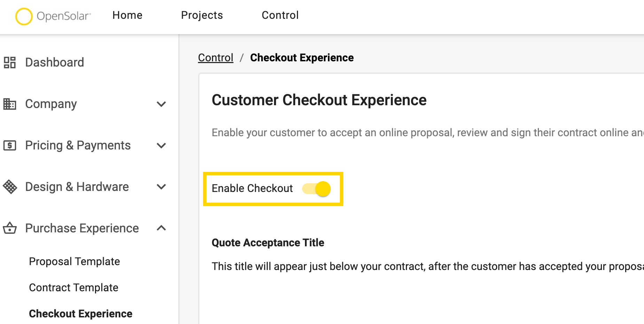Expand the Pricing & Payments chevron
The height and width of the screenshot is (324, 644).
161,145
